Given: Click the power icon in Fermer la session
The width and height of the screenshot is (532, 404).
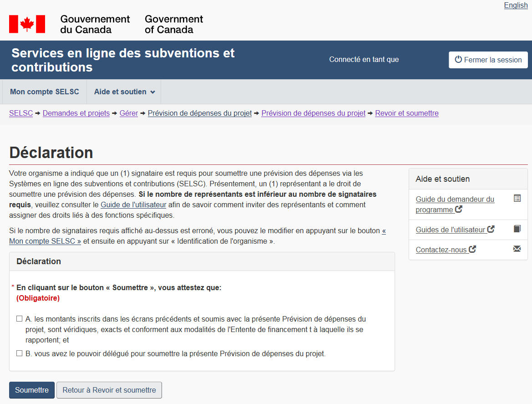Looking at the screenshot, I should coord(458,60).
